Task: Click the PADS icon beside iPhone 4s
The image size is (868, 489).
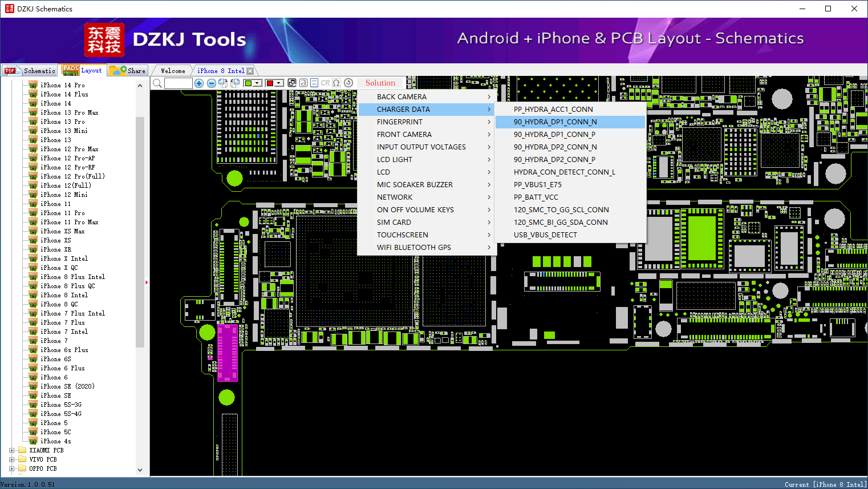Action: (33, 441)
